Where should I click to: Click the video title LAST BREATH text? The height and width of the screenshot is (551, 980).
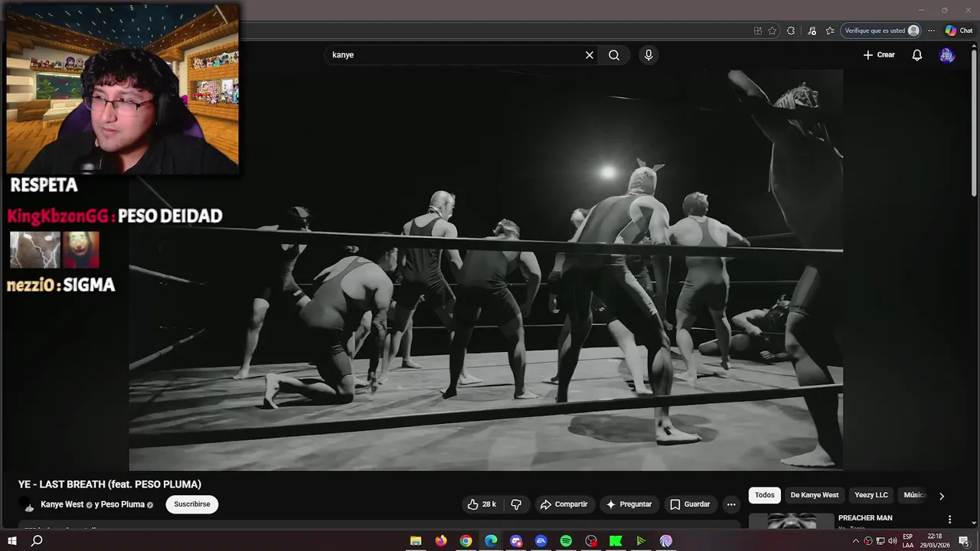(x=109, y=484)
